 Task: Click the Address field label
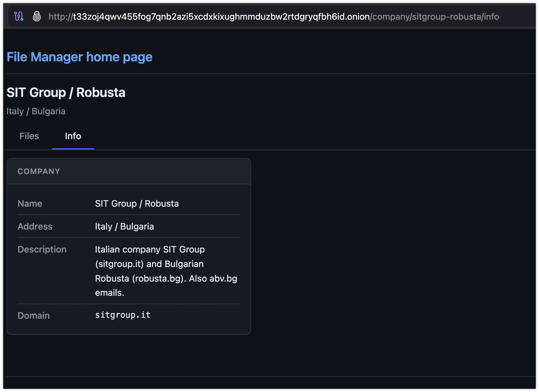pyautogui.click(x=35, y=227)
